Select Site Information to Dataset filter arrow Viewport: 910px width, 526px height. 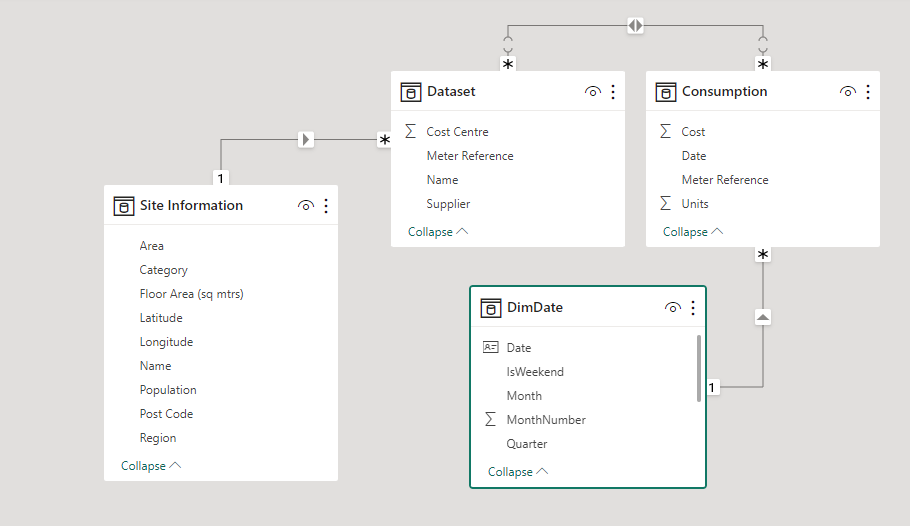pyautogui.click(x=306, y=139)
